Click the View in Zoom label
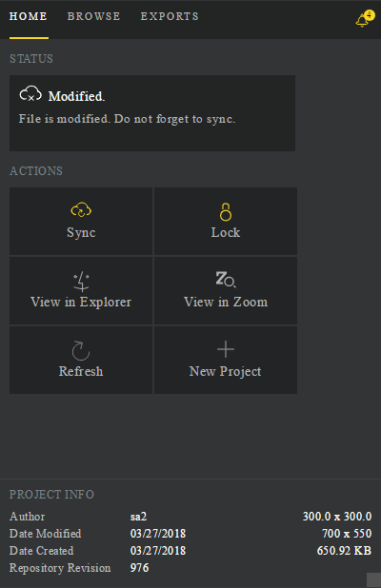The height and width of the screenshot is (588, 381). 226,302
